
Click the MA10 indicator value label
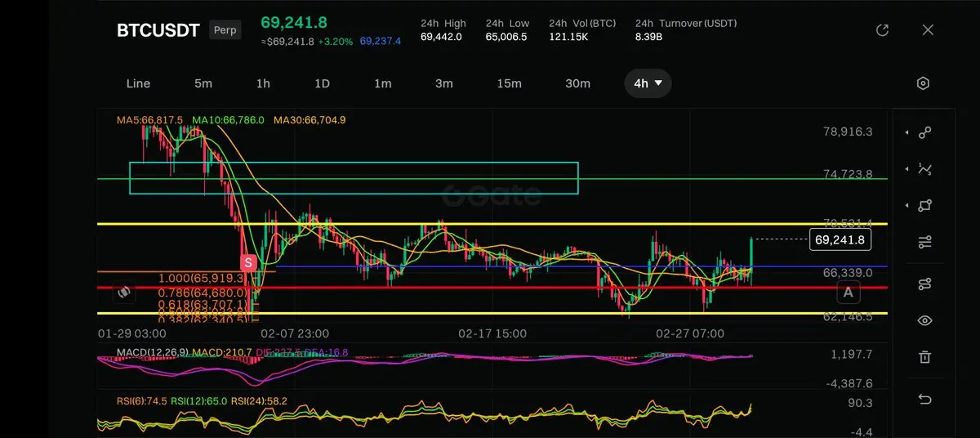228,120
